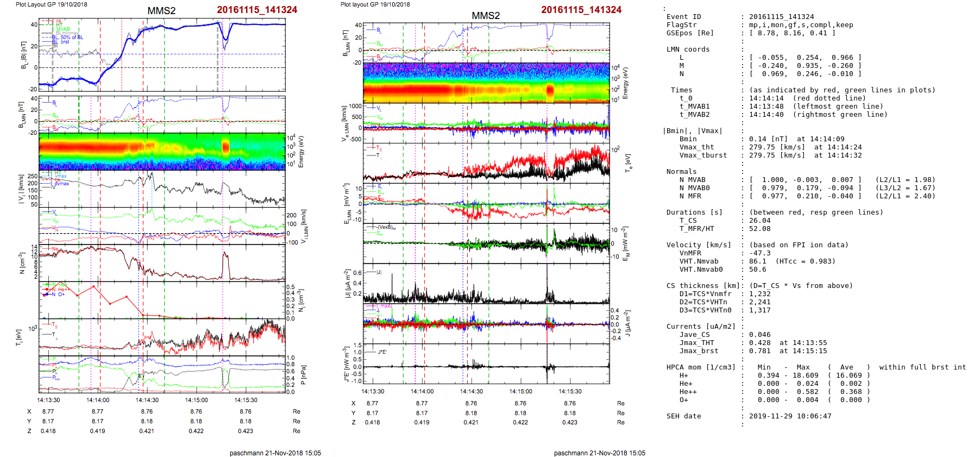Screen dimensions: 980x457
Task: Click the red 20161115_141324 title above right plot
Action: pos(581,10)
